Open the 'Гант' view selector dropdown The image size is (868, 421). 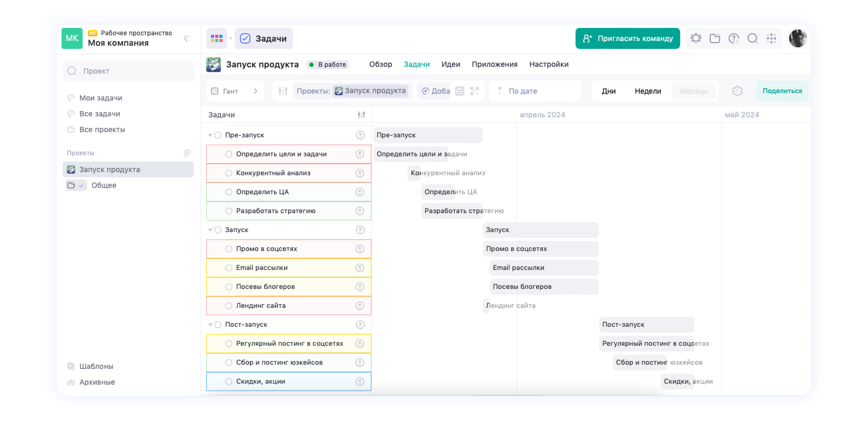[x=234, y=91]
